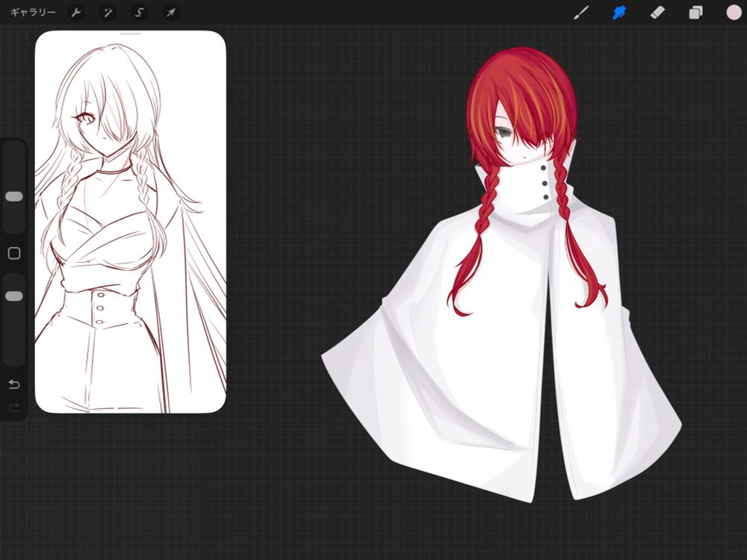Image resolution: width=747 pixels, height=560 pixels.
Task: Select the Eraser tool
Action: coord(657,13)
